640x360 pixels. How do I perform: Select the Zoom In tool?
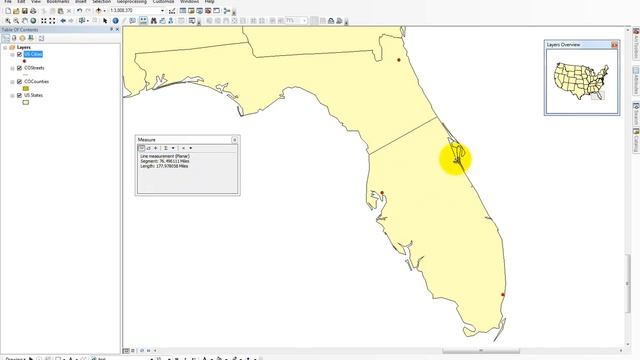pyautogui.click(x=8, y=21)
